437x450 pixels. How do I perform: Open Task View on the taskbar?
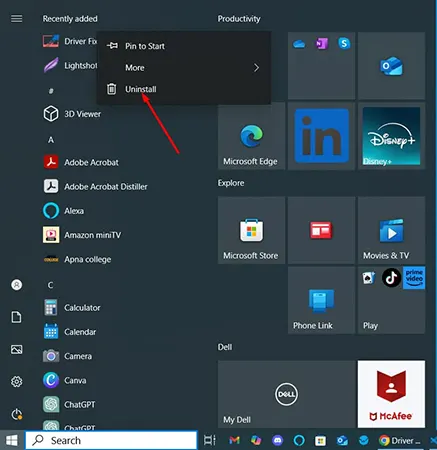pyautogui.click(x=210, y=440)
